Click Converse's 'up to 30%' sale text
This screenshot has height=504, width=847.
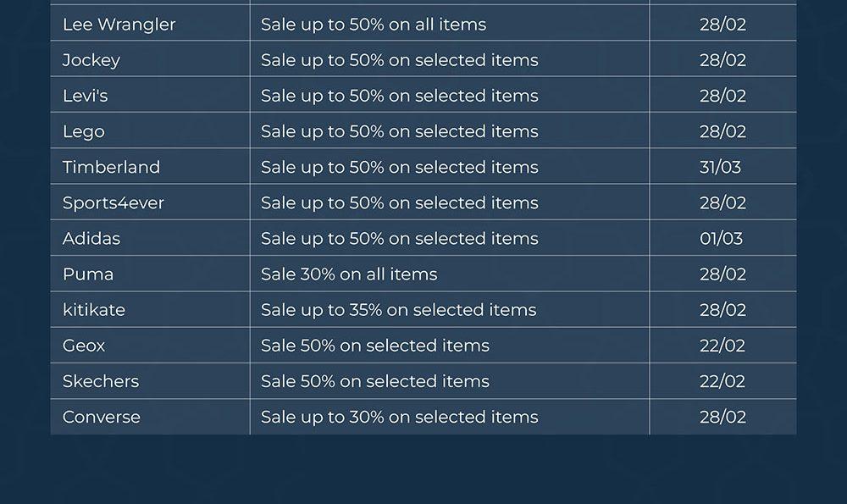click(x=399, y=416)
